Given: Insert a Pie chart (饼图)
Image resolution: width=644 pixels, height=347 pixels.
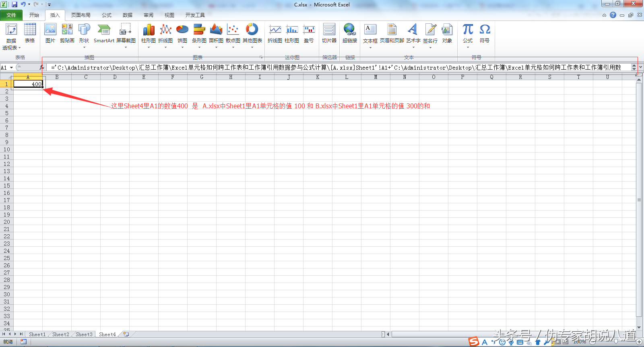Looking at the screenshot, I should tap(182, 35).
